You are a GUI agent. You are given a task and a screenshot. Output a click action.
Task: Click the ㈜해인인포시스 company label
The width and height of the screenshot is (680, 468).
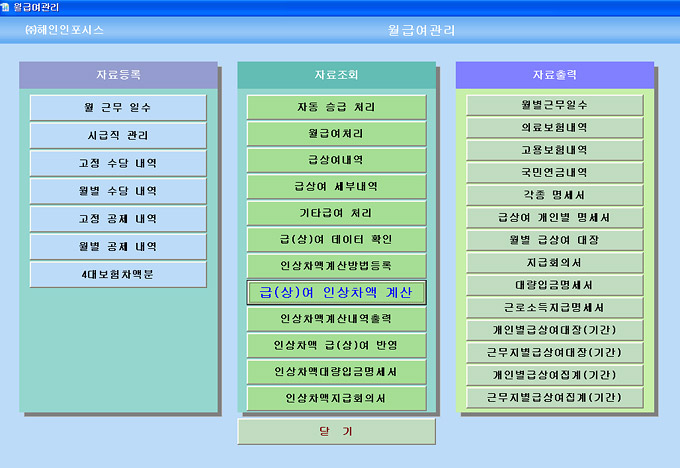[65, 30]
